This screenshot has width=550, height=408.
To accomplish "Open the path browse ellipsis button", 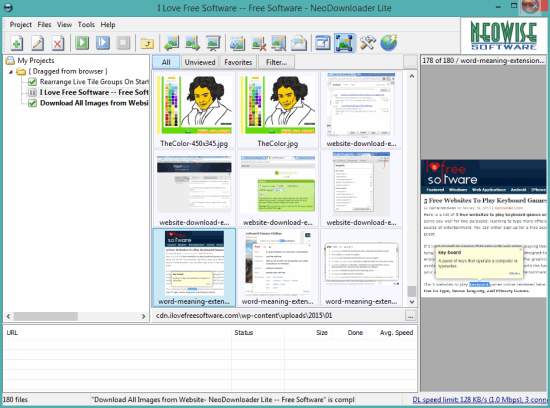I will click(x=410, y=315).
